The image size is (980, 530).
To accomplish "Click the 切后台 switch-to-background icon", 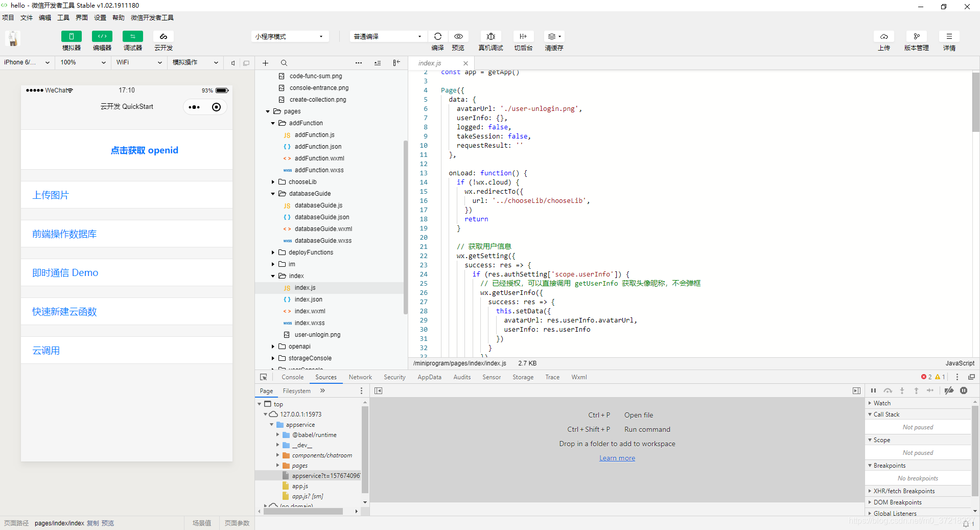I will coord(523,36).
